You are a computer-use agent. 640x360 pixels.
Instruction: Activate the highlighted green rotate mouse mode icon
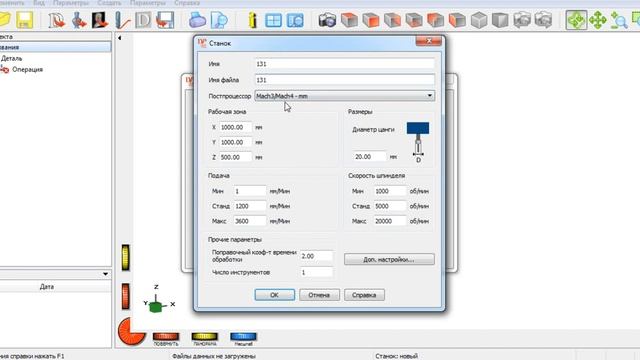click(x=576, y=20)
